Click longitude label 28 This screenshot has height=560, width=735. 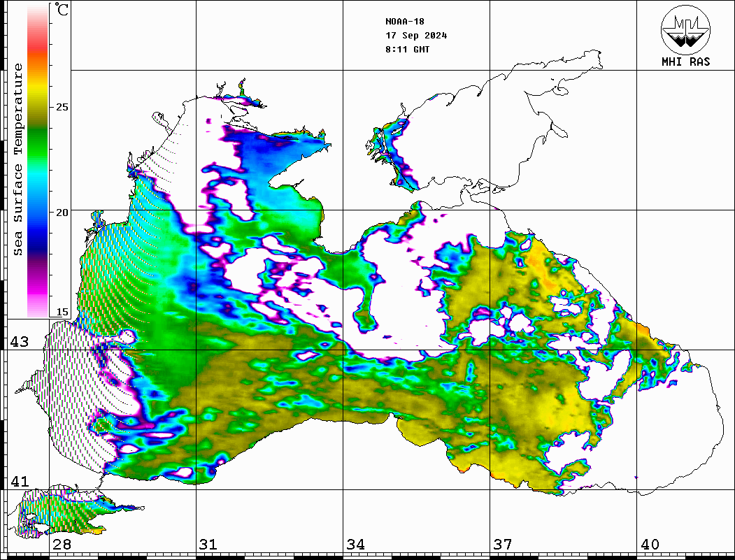[62, 544]
